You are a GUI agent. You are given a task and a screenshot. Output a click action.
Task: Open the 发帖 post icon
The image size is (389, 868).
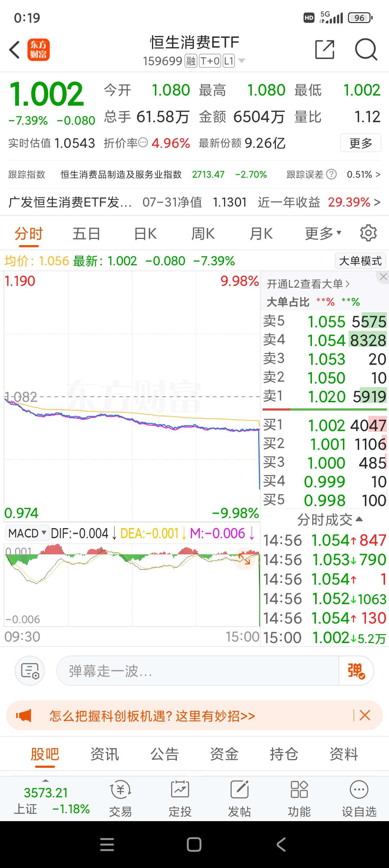click(x=240, y=799)
